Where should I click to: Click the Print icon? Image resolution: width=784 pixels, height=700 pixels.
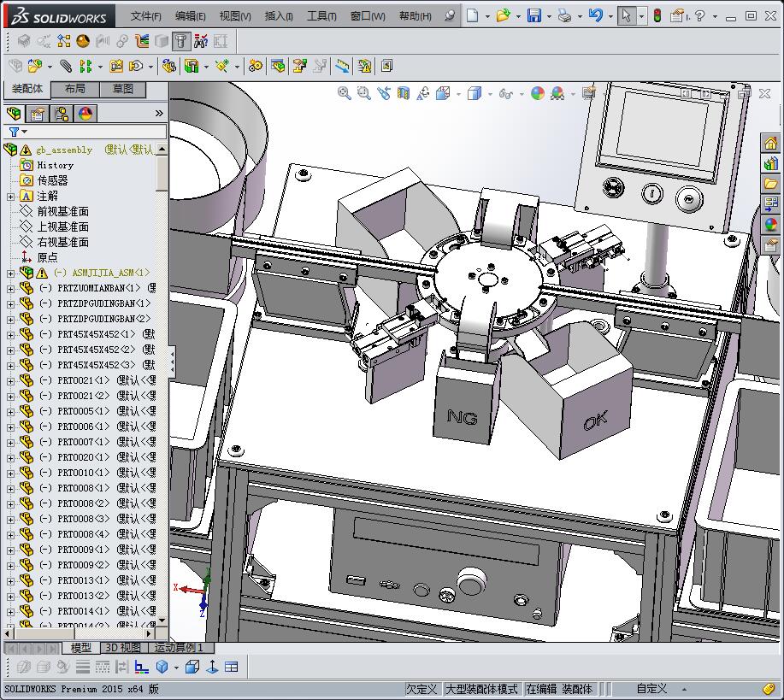pyautogui.click(x=563, y=15)
